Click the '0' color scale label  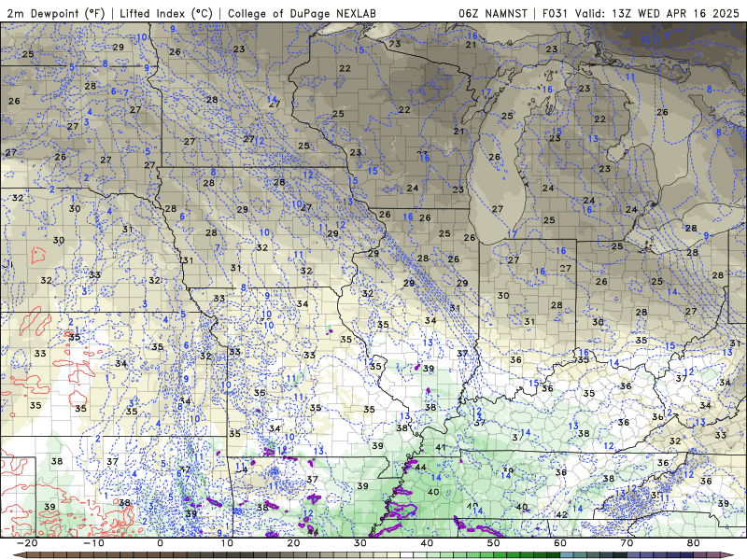click(160, 543)
